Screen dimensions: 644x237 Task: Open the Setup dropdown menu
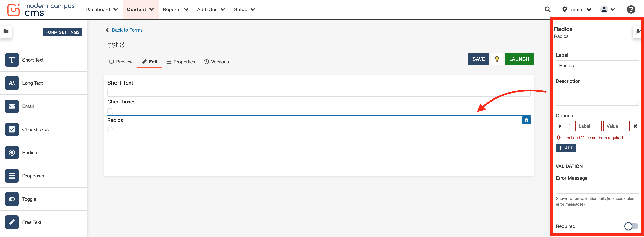244,9
